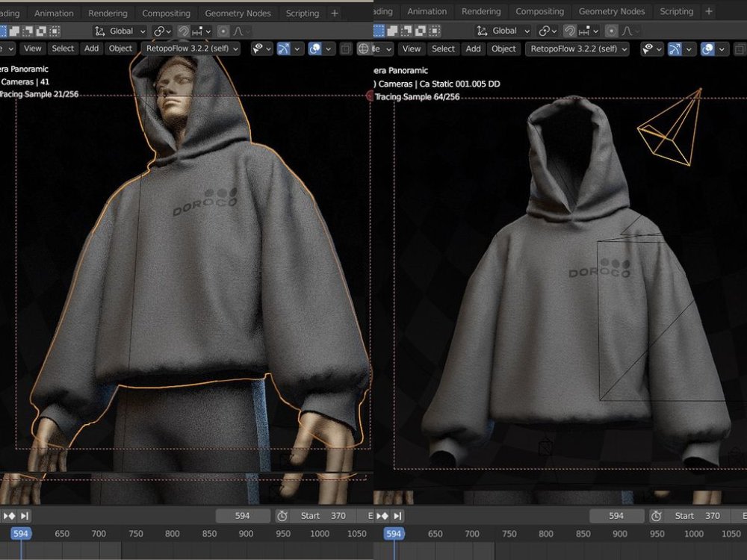Click current frame field 594 in left timeline
This screenshot has height=560, width=747.
tap(242, 516)
